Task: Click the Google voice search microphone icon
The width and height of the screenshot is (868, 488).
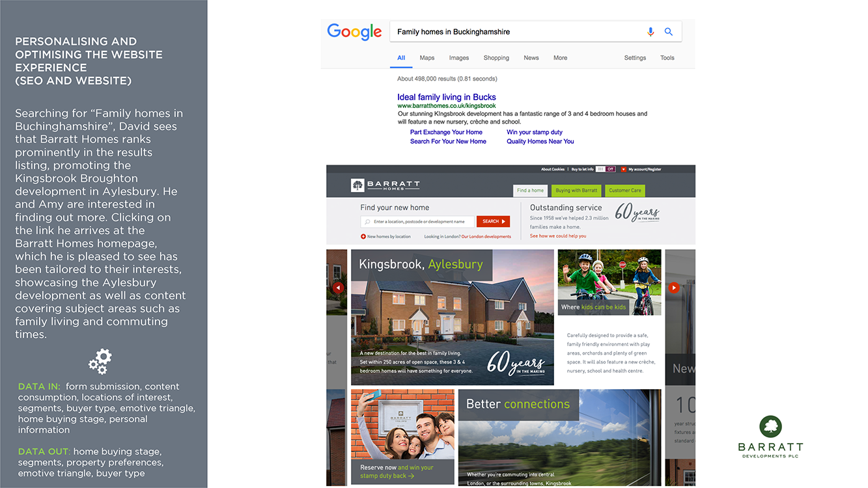Action: 650,32
